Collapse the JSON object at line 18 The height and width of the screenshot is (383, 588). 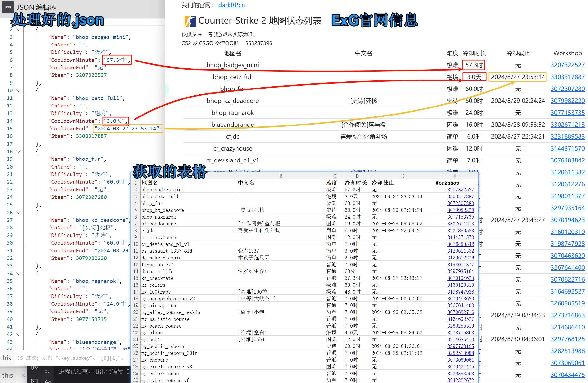pyautogui.click(x=19, y=151)
